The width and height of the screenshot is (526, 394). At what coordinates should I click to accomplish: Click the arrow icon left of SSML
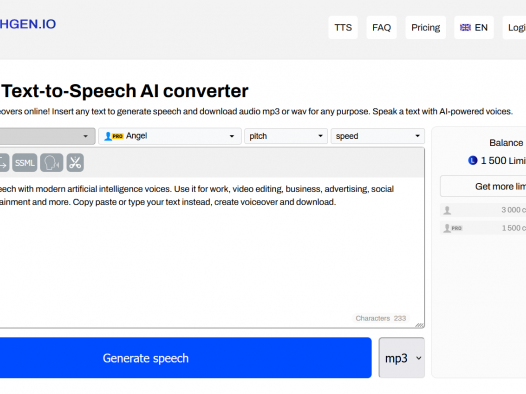tap(4, 163)
